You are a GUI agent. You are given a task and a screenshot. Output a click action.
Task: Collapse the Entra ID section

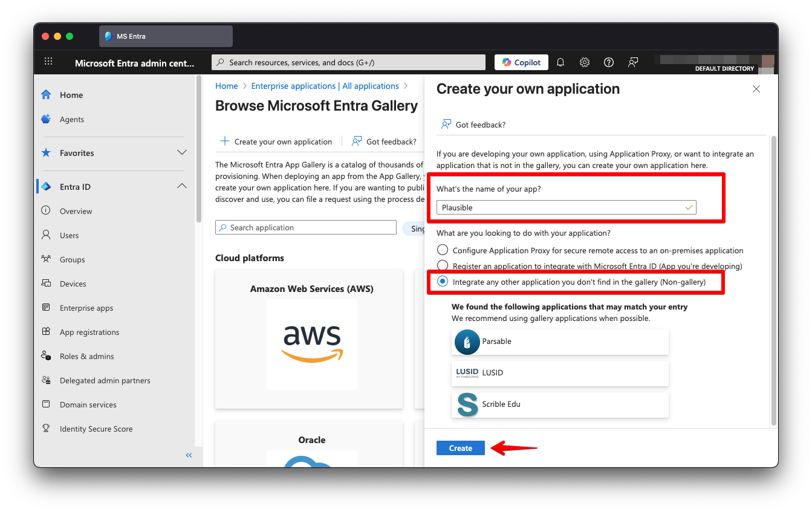182,186
